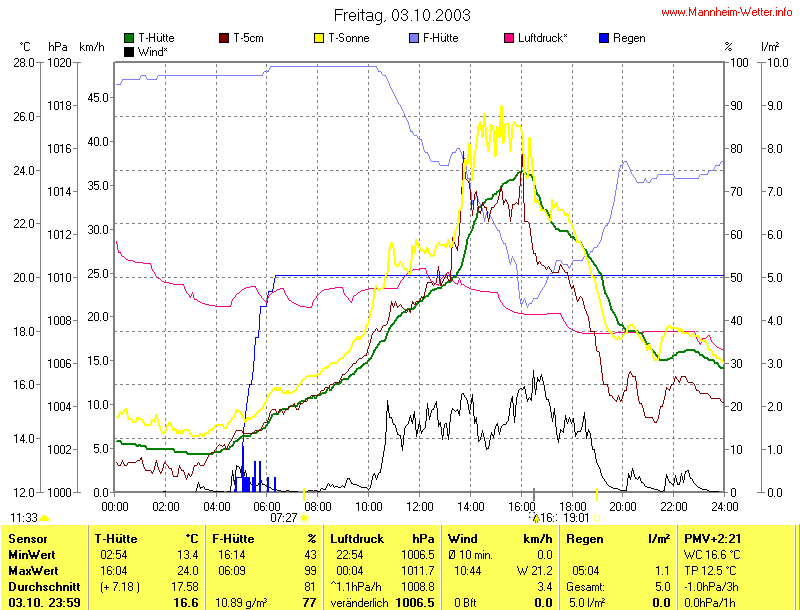
Task: Click the PMV+2:21 header cell
Action: click(x=714, y=539)
